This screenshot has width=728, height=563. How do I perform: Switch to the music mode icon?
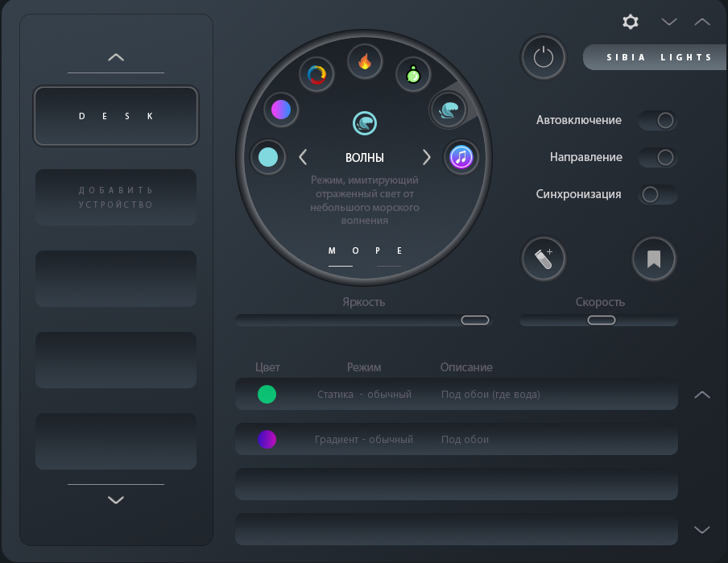(461, 157)
